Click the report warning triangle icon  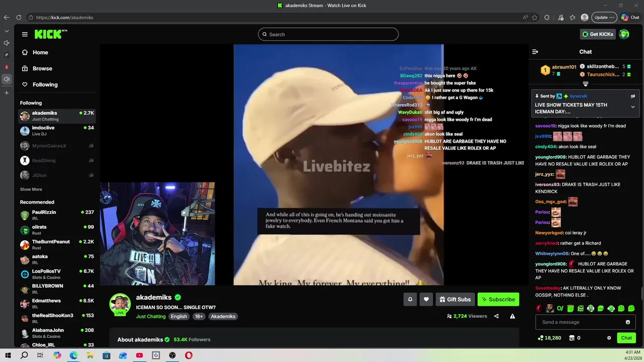512,316
